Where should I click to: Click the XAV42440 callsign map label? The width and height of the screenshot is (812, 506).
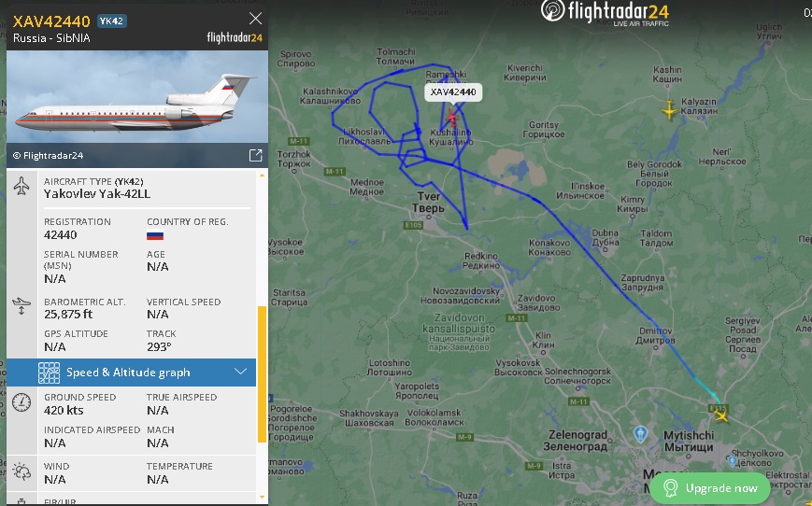point(453,92)
